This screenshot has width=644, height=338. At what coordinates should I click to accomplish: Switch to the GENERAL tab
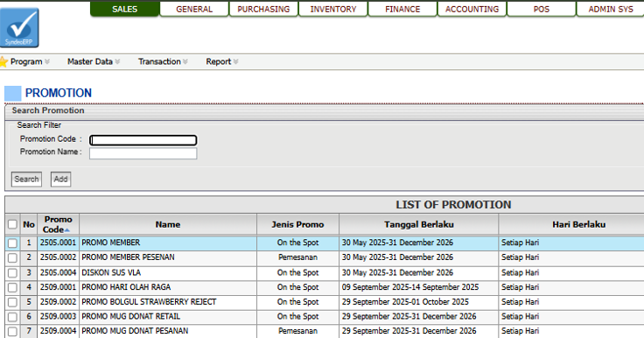point(194,9)
